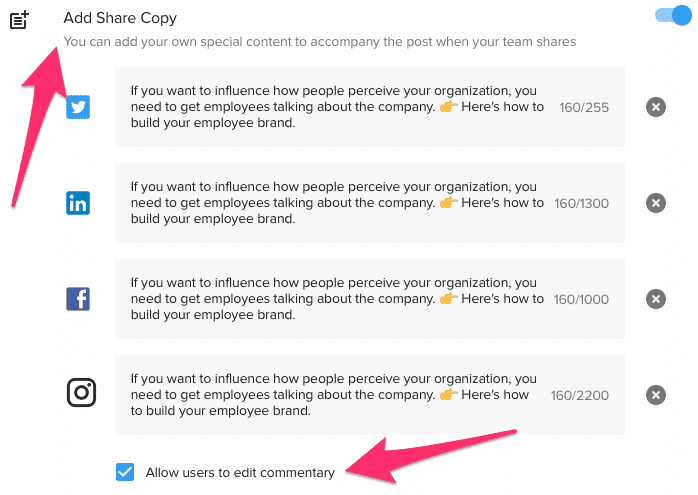Click the Instagram 160/2200 character counter
This screenshot has width=698, height=495.
[580, 395]
